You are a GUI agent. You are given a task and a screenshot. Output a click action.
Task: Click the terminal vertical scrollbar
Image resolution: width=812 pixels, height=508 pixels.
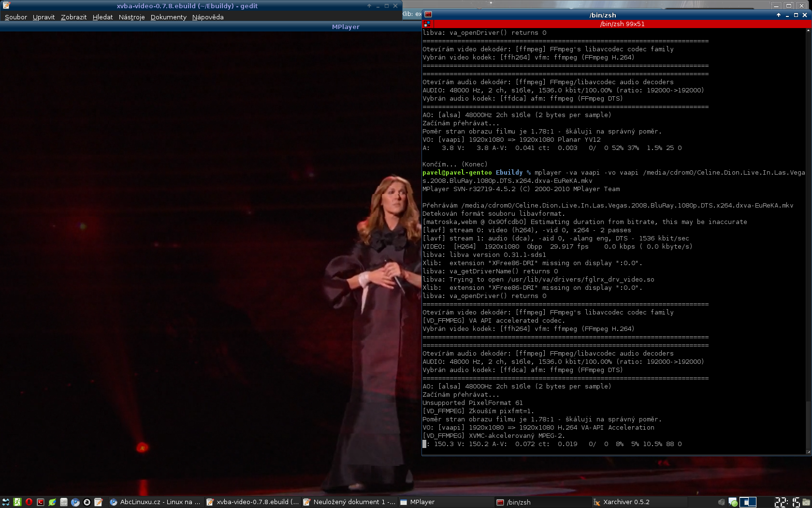pos(809,242)
